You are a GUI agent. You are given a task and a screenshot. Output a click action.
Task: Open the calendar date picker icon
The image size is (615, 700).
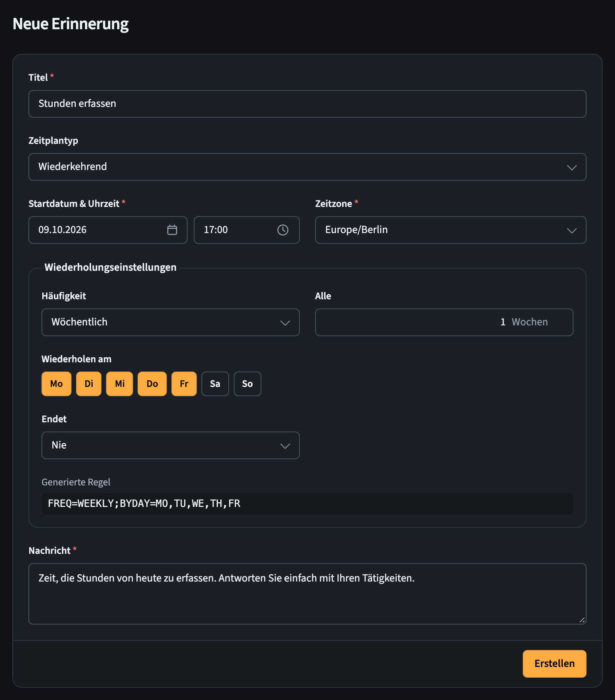pyautogui.click(x=172, y=230)
